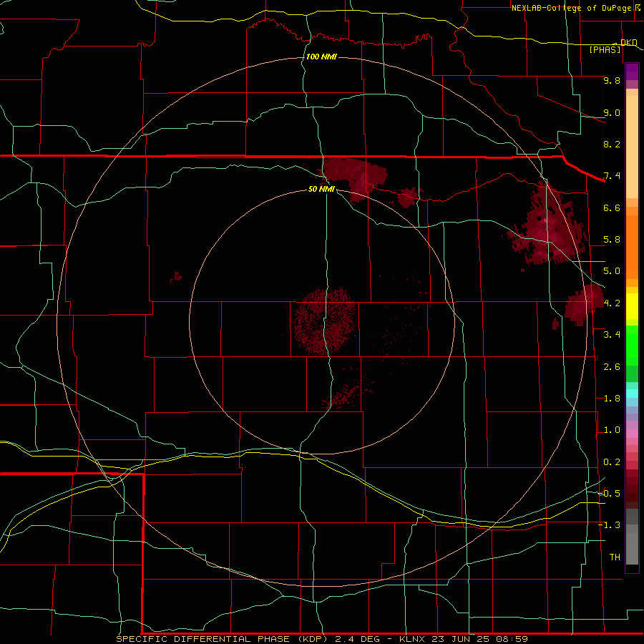This screenshot has height=644, width=644.
Task: Select the 0.2 scale value
Action: click(x=612, y=462)
